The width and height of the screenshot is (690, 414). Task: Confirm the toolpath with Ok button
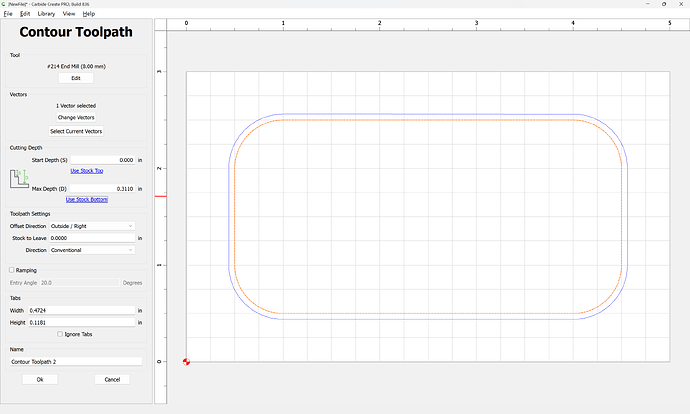(40, 380)
